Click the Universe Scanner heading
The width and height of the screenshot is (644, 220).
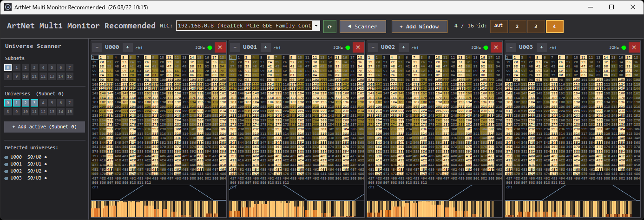click(x=33, y=46)
